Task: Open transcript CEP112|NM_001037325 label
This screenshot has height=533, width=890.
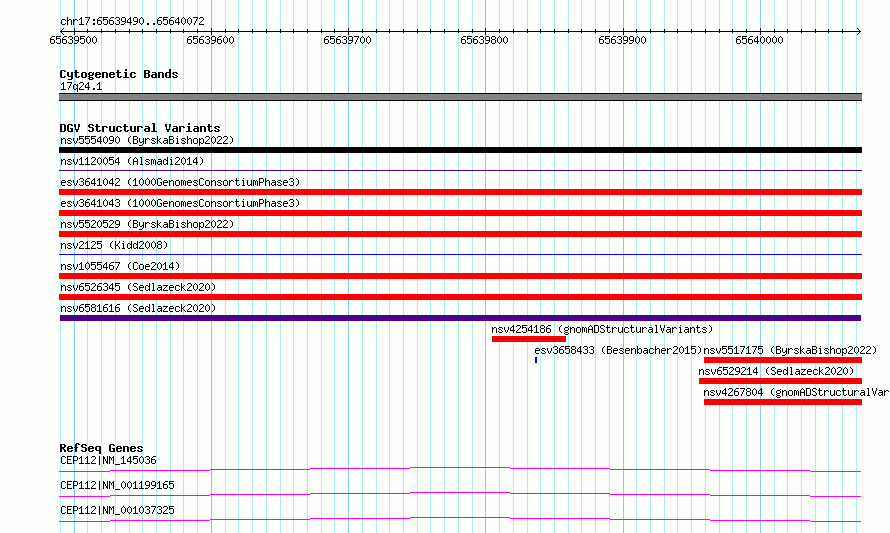Action: [117, 510]
